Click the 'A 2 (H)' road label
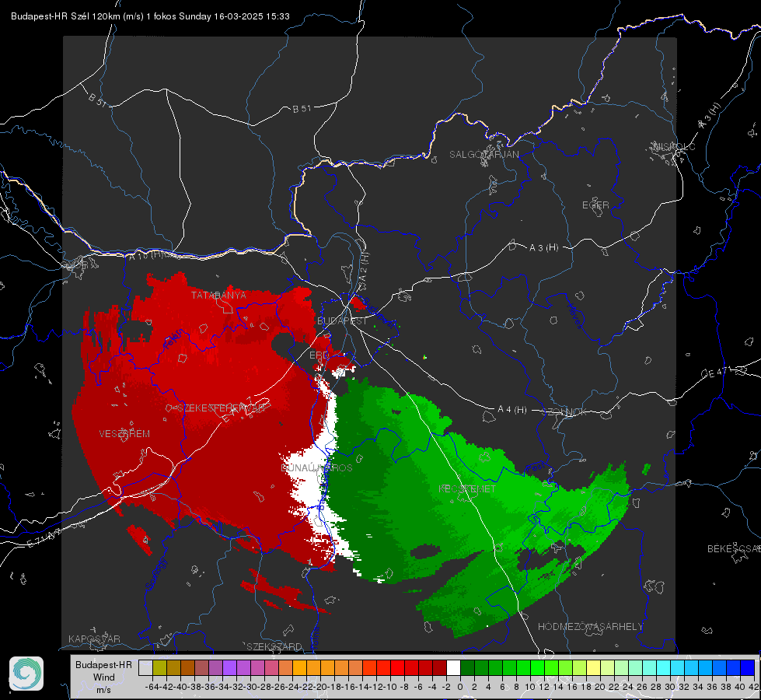The width and height of the screenshot is (761, 700). pos(364,268)
